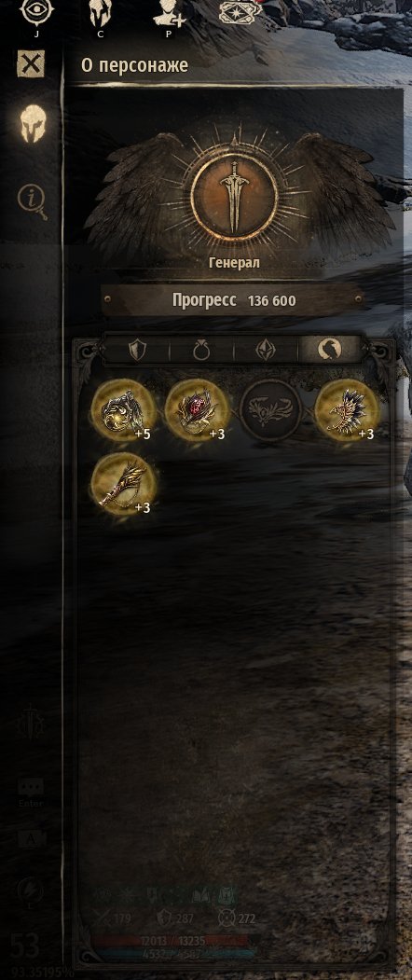Select the red gem item with +3
The image size is (412, 980).
pyautogui.click(x=197, y=410)
